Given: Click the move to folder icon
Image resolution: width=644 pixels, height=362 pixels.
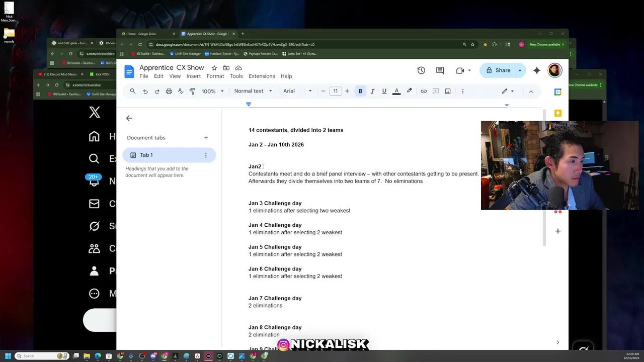Looking at the screenshot, I should (226, 68).
